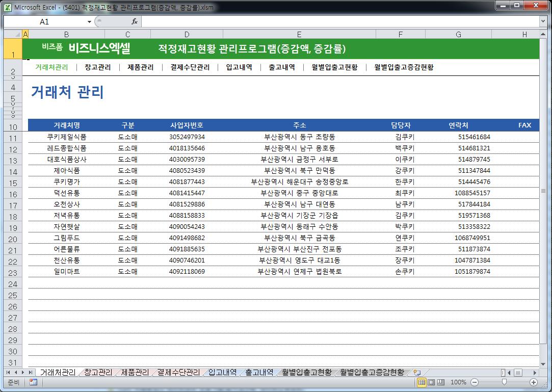Open the Name Box dropdown arrow
Image resolution: width=552 pixels, height=392 pixels.
tap(90, 21)
